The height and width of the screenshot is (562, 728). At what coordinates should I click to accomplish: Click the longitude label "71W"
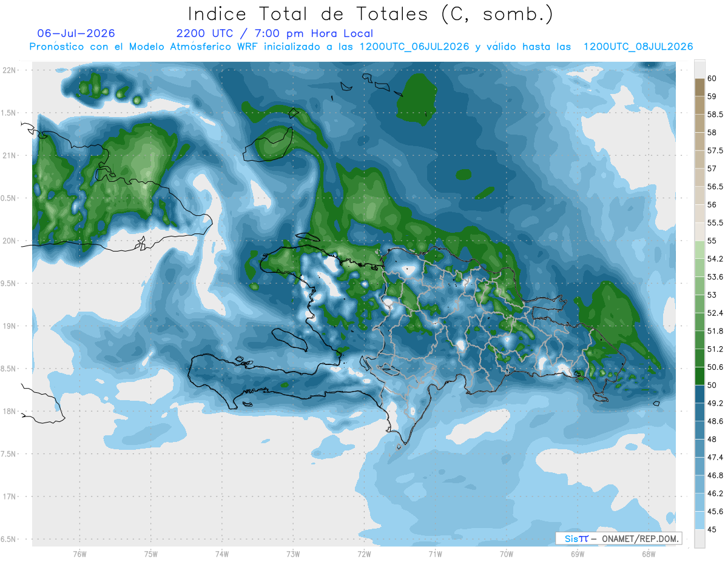[435, 554]
